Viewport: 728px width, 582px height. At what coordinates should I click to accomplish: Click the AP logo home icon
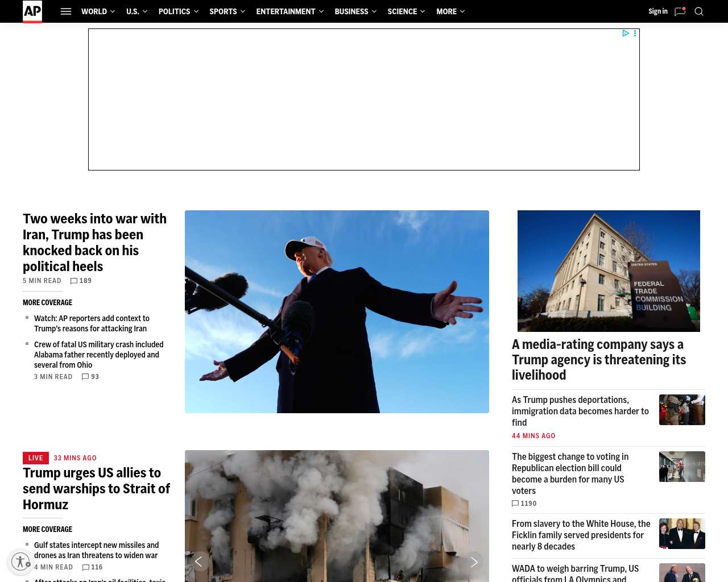32,11
